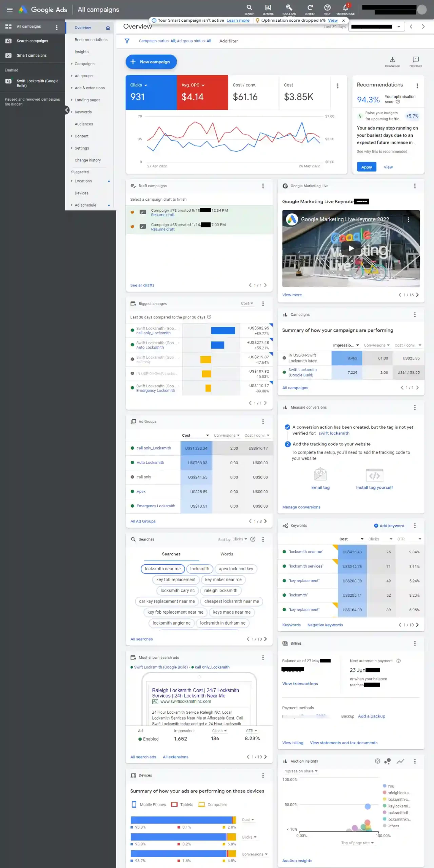The height and width of the screenshot is (868, 434).
Task: Open Google Marketing Live card options menu
Action: (x=415, y=186)
